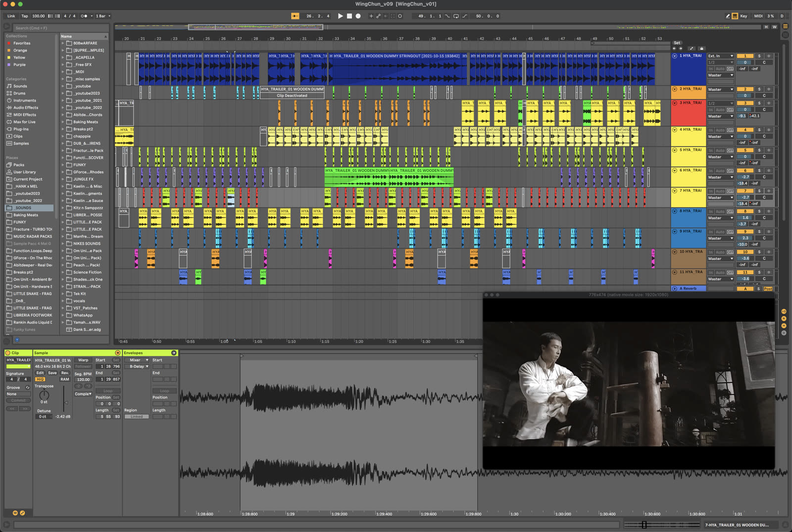Open the Mixer envelope device chooser

click(x=137, y=360)
